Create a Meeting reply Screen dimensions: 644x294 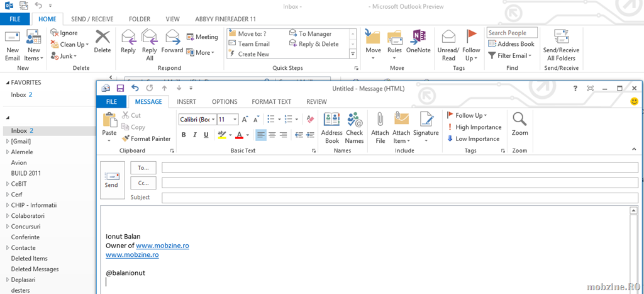[x=202, y=37]
